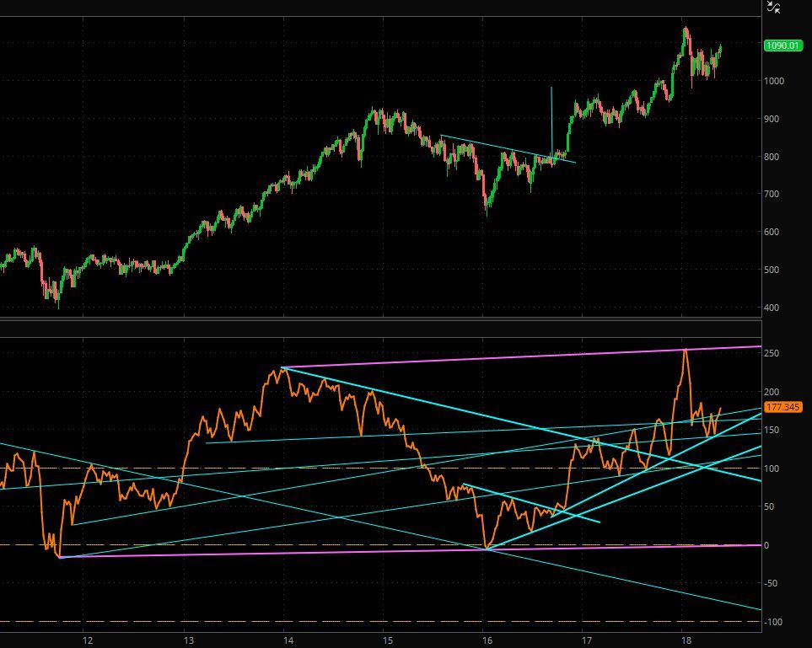Click the -50 indicator axis label
Screen dimensions: 812x648
(771, 583)
